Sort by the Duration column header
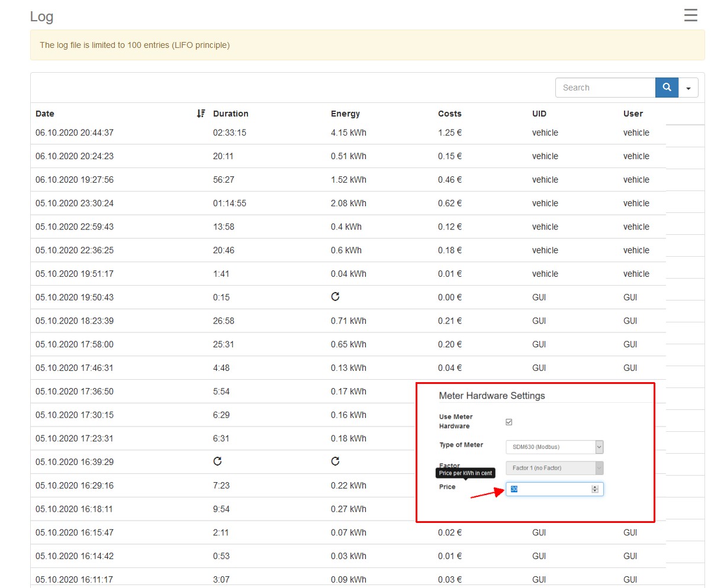711x588 pixels. pos(230,114)
